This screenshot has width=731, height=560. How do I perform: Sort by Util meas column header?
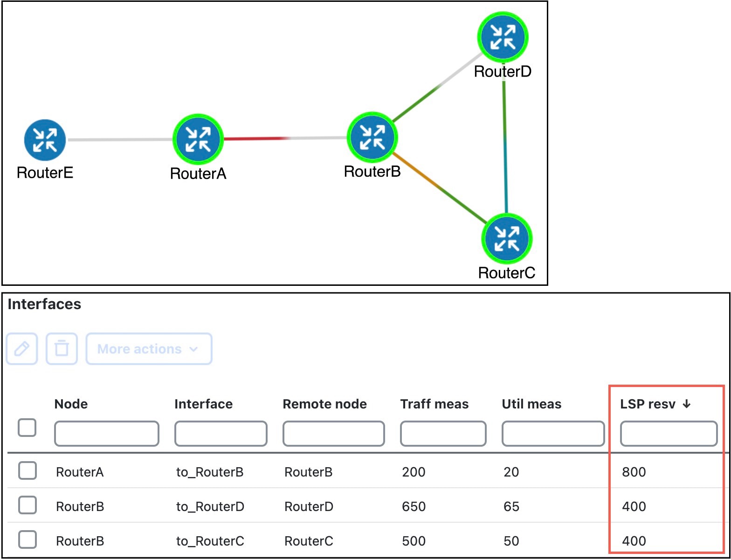coord(531,404)
